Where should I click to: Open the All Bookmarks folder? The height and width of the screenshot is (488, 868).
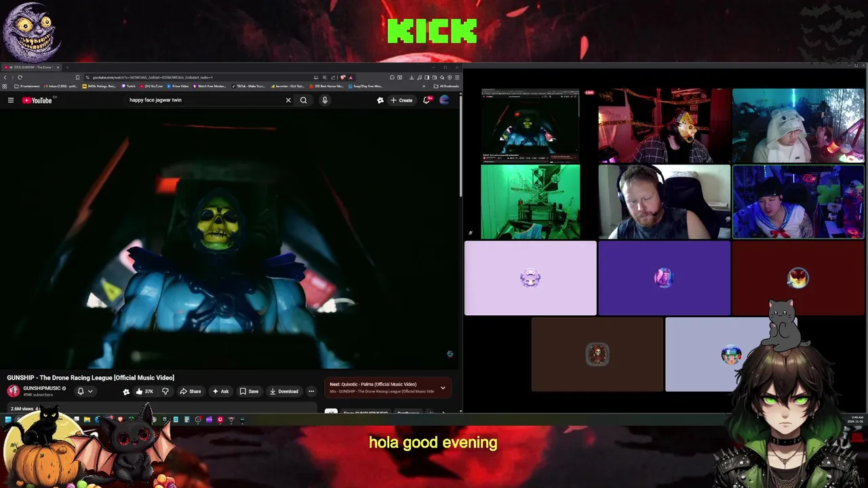446,86
